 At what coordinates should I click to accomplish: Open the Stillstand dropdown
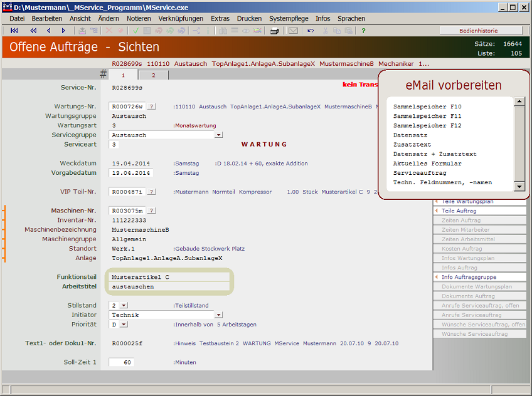point(123,305)
